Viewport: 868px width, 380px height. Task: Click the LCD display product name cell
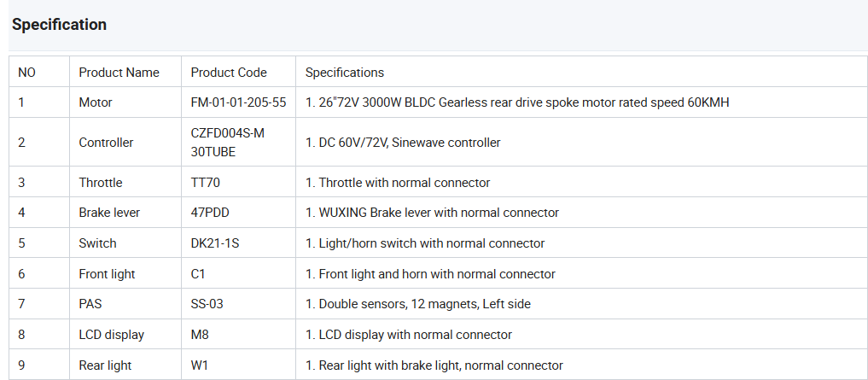point(111,335)
